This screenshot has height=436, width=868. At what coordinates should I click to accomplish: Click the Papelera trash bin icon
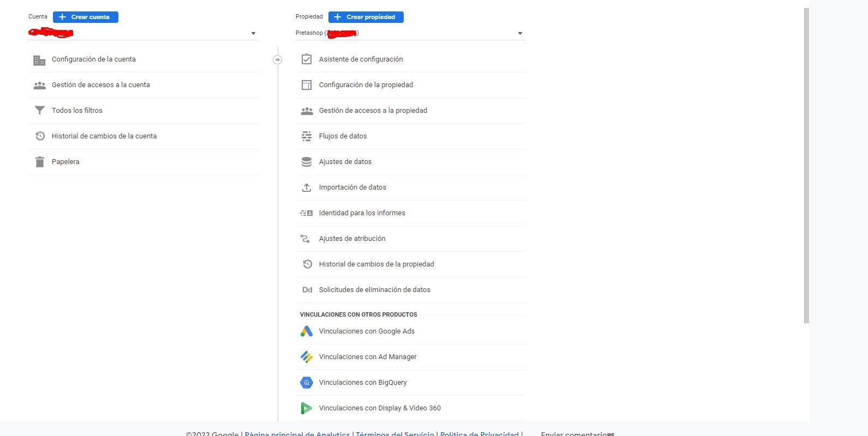pyautogui.click(x=40, y=162)
